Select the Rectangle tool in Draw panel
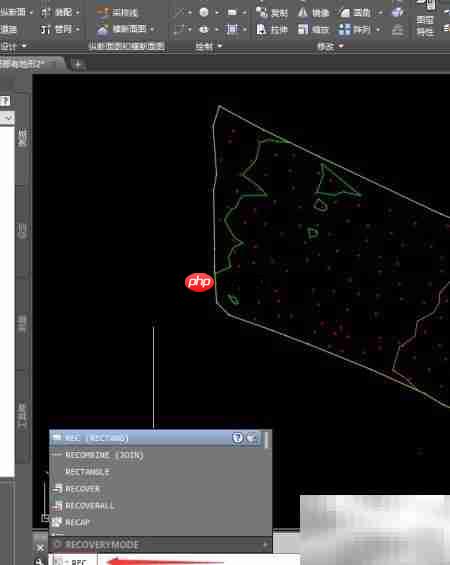This screenshot has height=565, width=450. tap(232, 13)
